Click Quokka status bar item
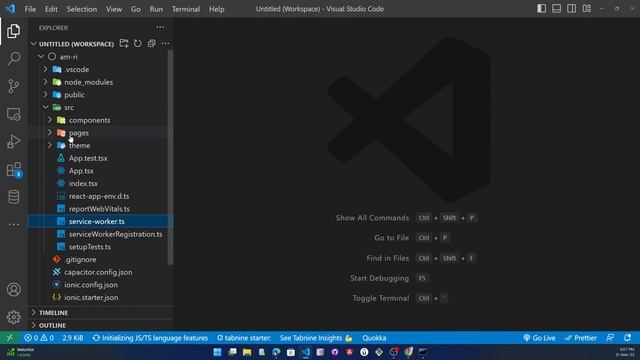The image size is (640, 360). [374, 338]
